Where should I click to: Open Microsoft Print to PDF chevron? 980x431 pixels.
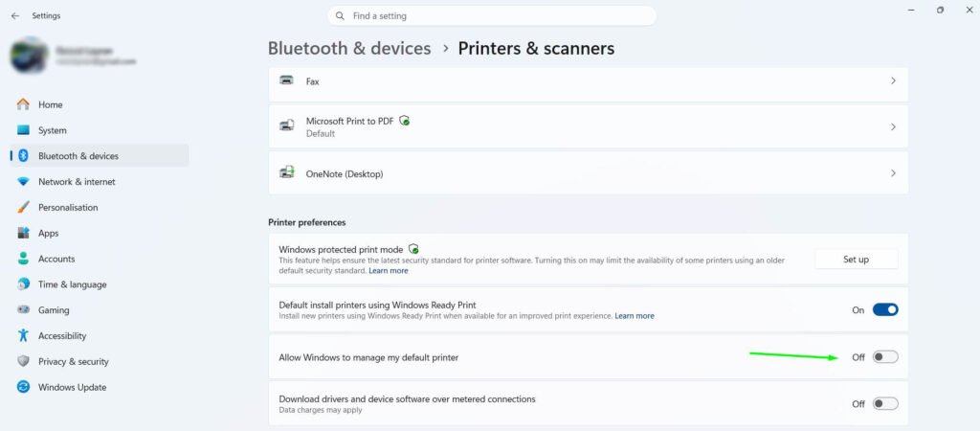point(893,126)
